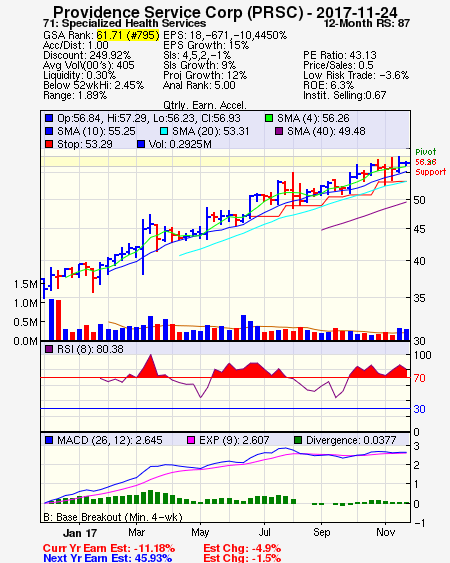Click the blue RSI 30 level label

[419, 409]
